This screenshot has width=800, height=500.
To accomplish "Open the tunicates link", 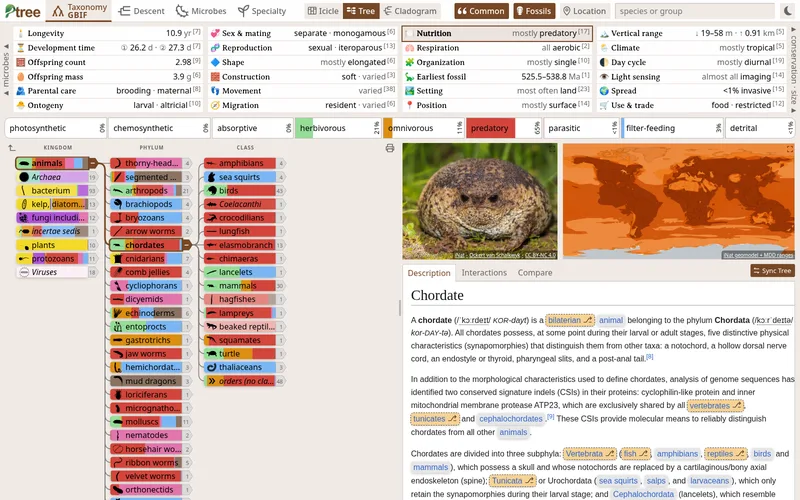I will [435, 418].
